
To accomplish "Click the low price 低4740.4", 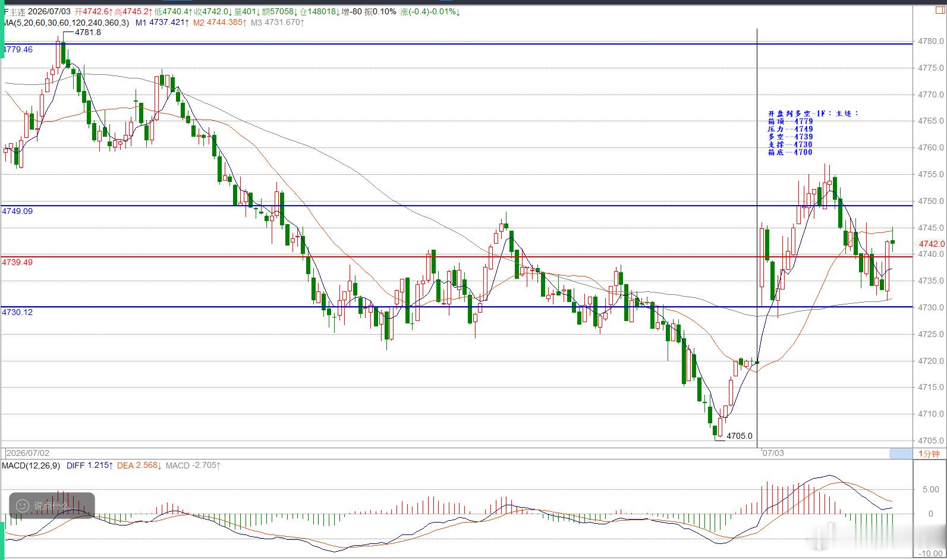I will tap(173, 11).
